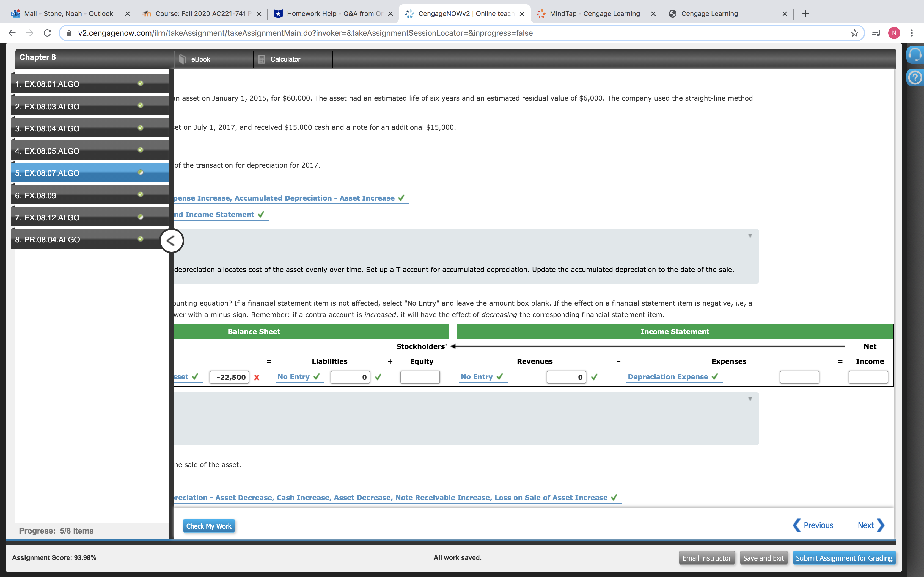Collapse the chapter sidebar with arrow circle
The width and height of the screenshot is (924, 577).
click(171, 241)
